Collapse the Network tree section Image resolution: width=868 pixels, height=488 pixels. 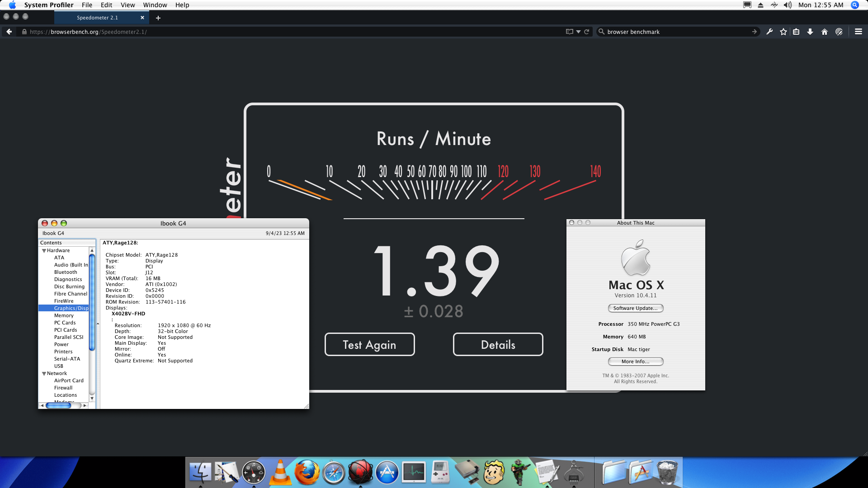coord(44,374)
